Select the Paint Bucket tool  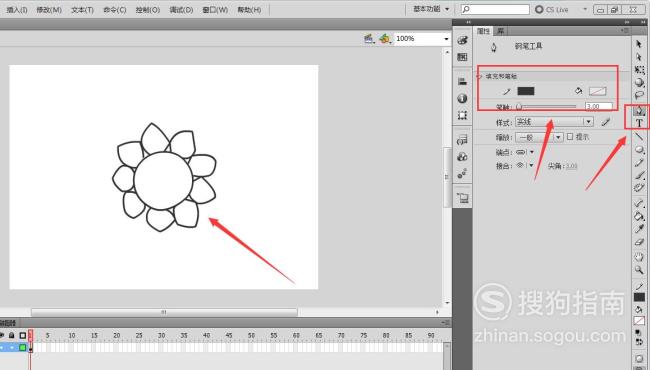[x=639, y=216]
